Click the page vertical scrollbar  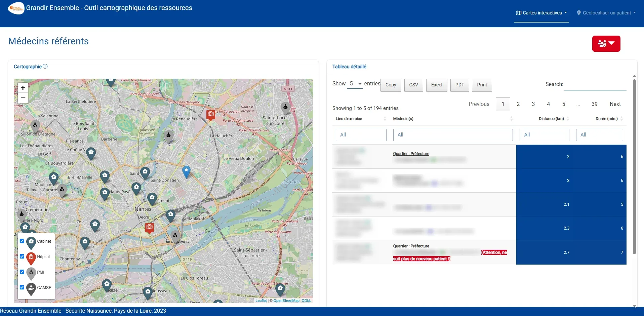point(634,166)
